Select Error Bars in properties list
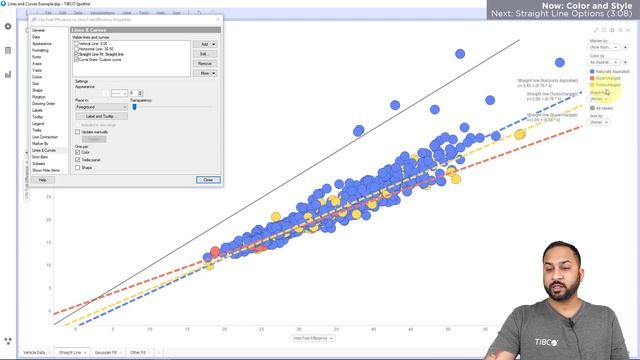This screenshot has width=640, height=360. [40, 157]
